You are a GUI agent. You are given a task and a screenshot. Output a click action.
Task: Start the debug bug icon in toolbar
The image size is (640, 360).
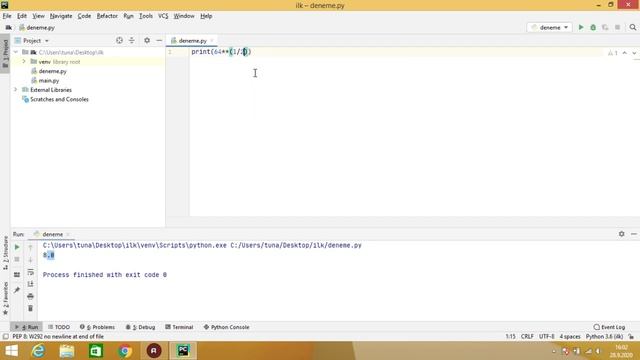coord(593,27)
